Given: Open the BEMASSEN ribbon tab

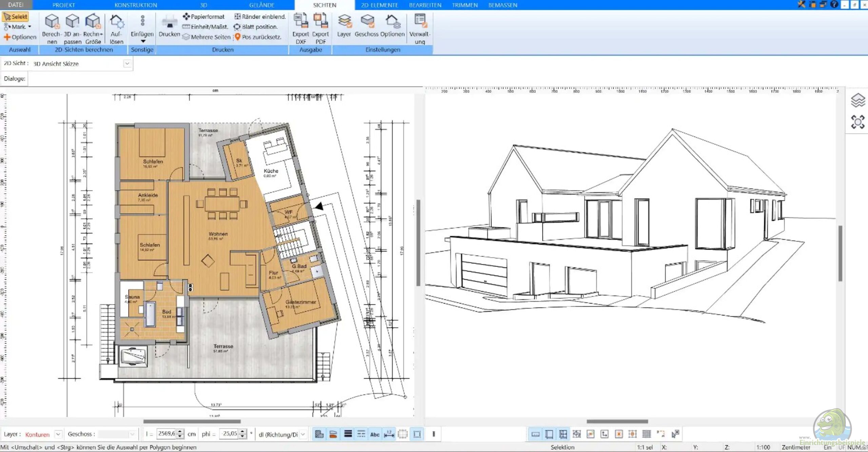Looking at the screenshot, I should click(503, 5).
